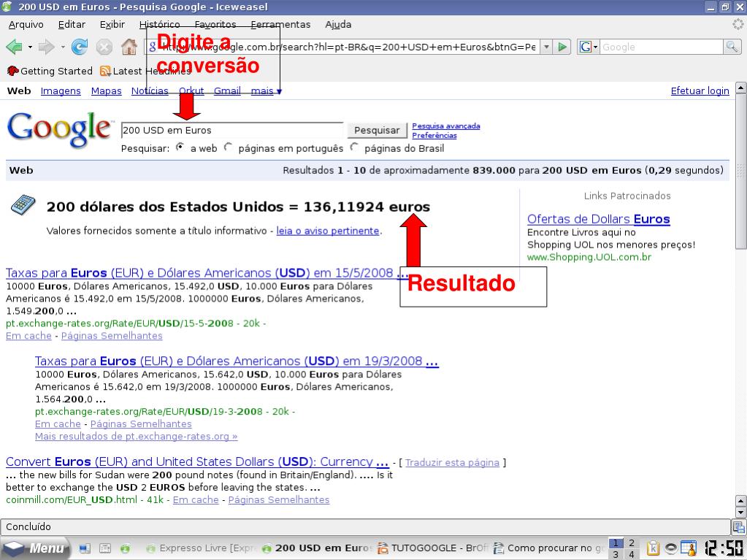The width and height of the screenshot is (747, 560).
Task: Open the Menu start button
Action: coord(35,548)
